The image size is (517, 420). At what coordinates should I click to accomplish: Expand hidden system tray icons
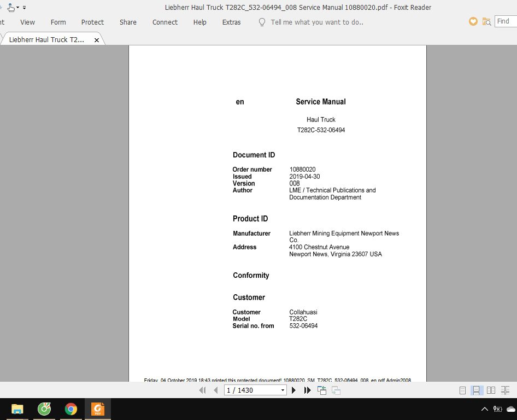[484, 409]
